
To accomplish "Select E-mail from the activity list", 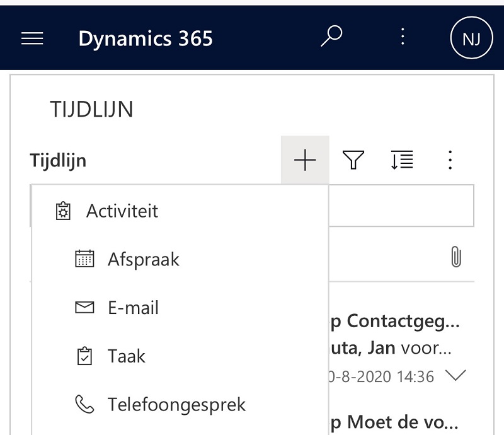I will coord(133,308).
